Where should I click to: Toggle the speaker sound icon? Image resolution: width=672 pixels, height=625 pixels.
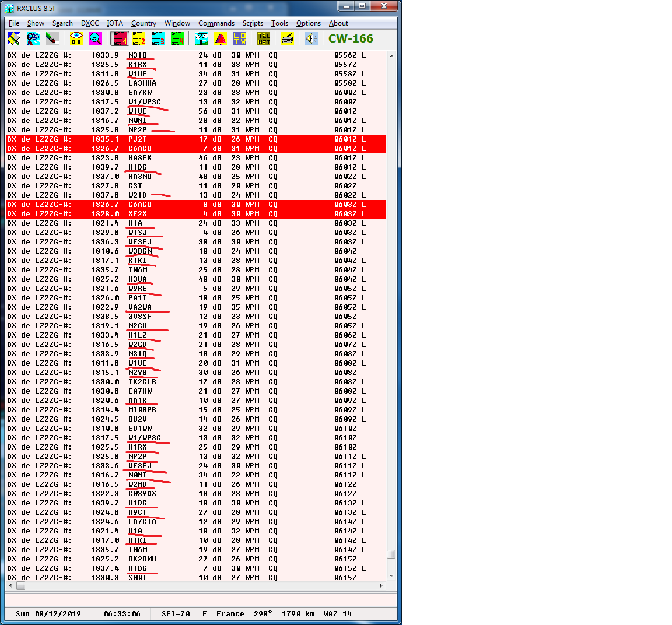click(311, 38)
